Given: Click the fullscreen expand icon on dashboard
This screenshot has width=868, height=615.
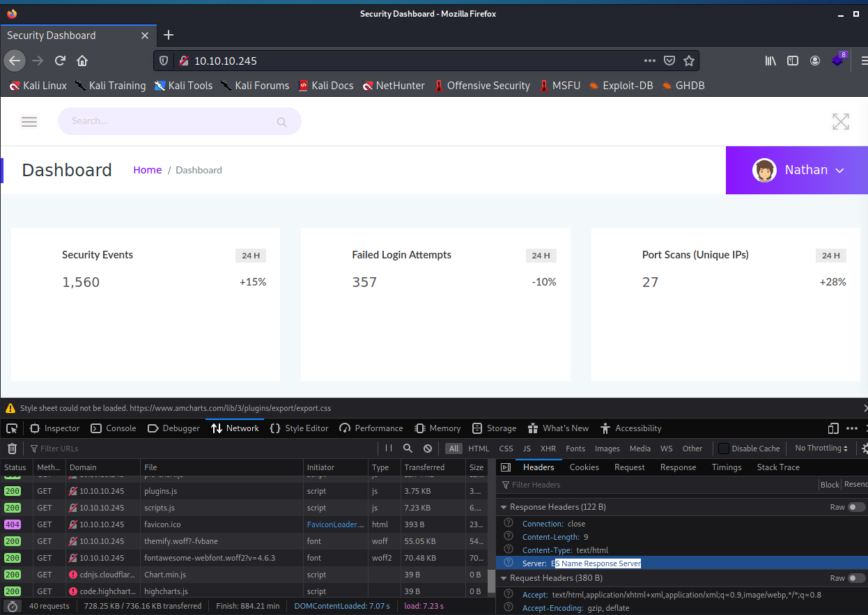Looking at the screenshot, I should pyautogui.click(x=841, y=122).
